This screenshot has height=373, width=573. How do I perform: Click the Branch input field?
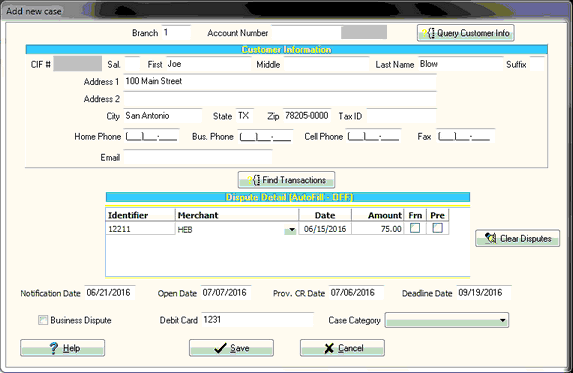(x=176, y=33)
